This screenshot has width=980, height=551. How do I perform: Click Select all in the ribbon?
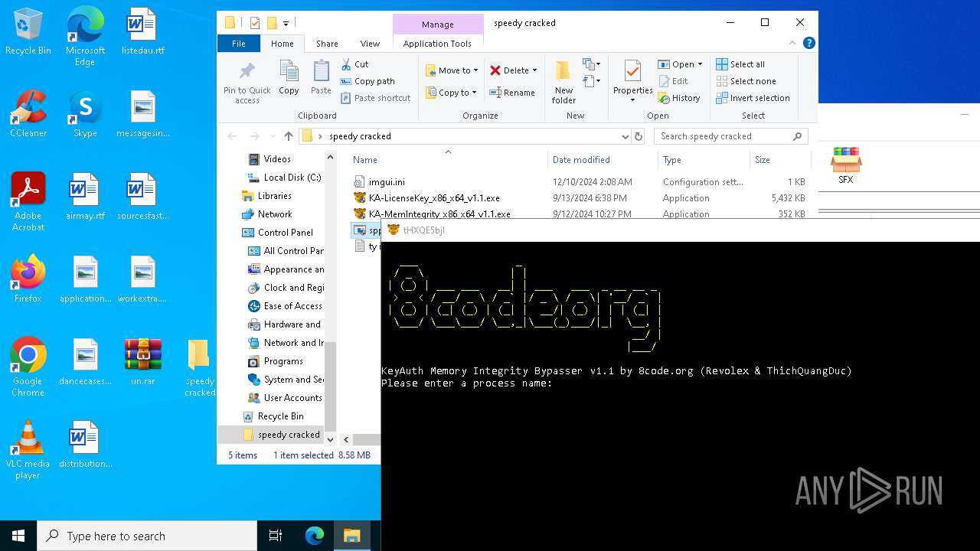[x=740, y=64]
